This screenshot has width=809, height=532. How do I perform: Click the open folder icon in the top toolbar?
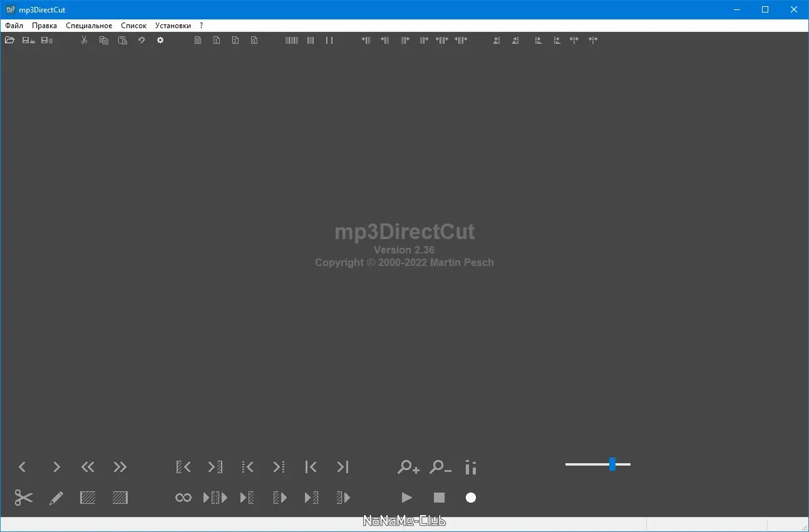click(9, 40)
